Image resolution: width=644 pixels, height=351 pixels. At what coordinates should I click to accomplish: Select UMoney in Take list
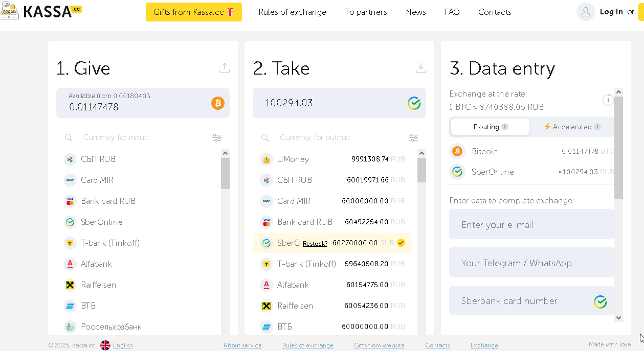click(332, 159)
